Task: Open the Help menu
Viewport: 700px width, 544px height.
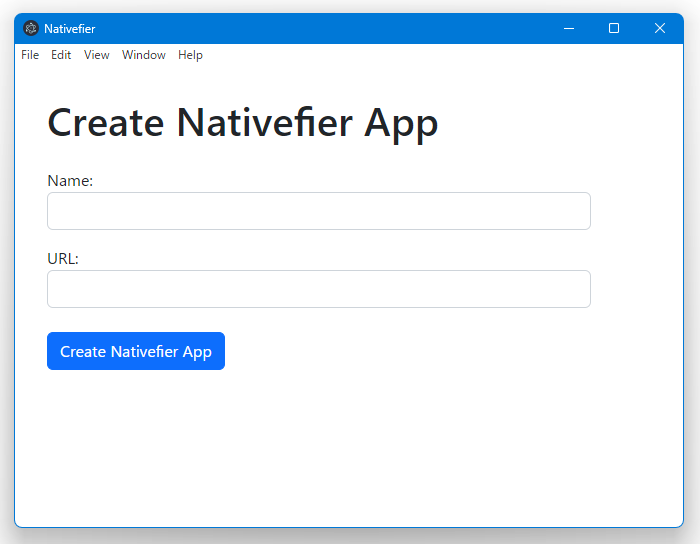Action: (190, 55)
